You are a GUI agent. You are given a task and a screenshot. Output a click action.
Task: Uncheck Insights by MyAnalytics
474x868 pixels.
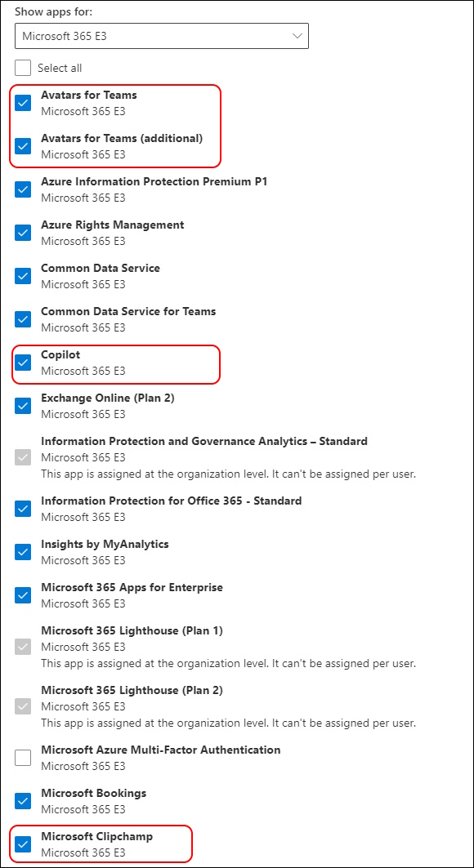point(23,552)
